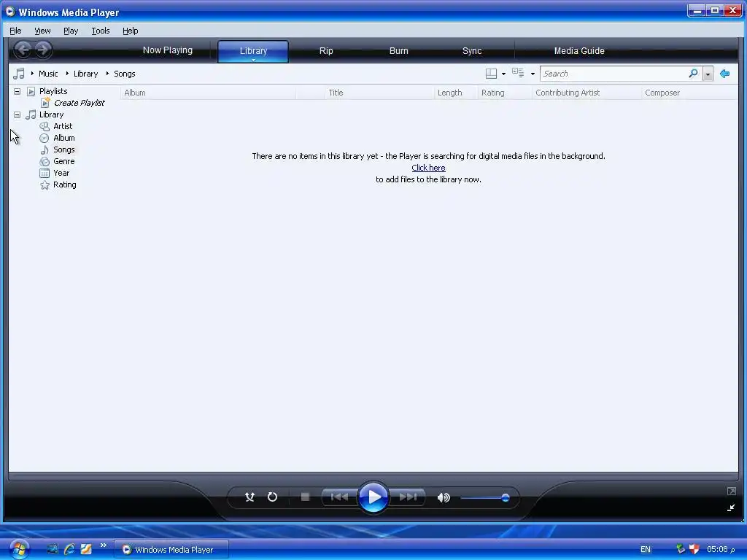This screenshot has height=560, width=747.
Task: Open search options dropdown arrow
Action: pyautogui.click(x=708, y=74)
